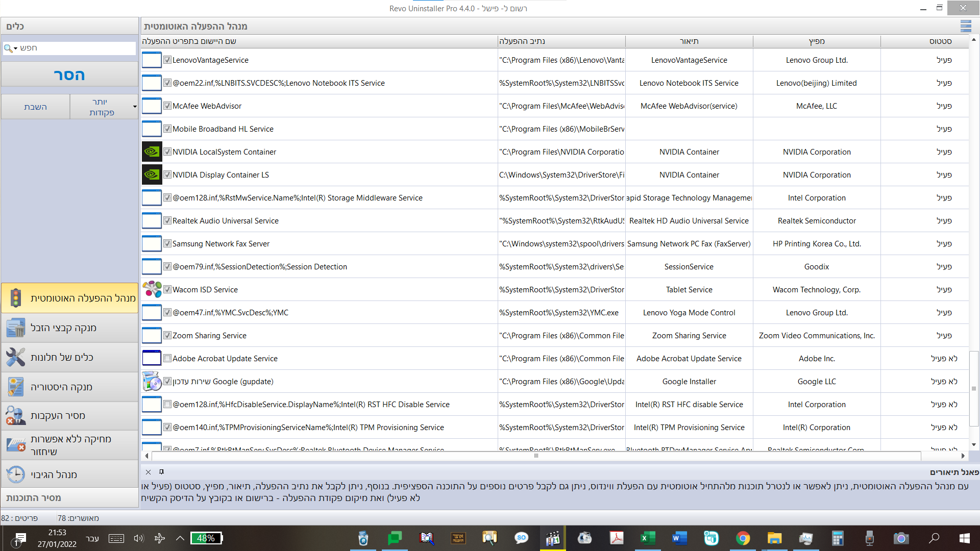Image resolution: width=980 pixels, height=551 pixels.
Task: Open the Windows Tools sidebar item
Action: (x=70, y=357)
